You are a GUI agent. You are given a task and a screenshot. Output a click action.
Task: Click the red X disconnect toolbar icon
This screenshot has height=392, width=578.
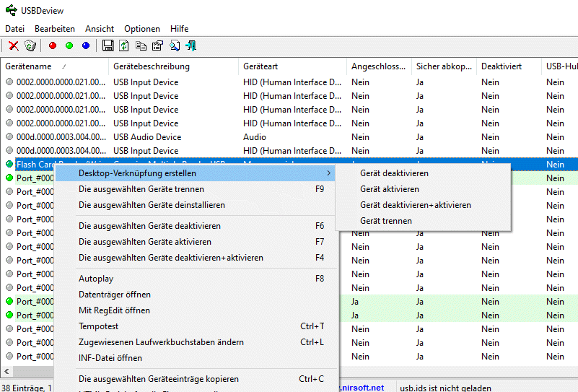14,45
